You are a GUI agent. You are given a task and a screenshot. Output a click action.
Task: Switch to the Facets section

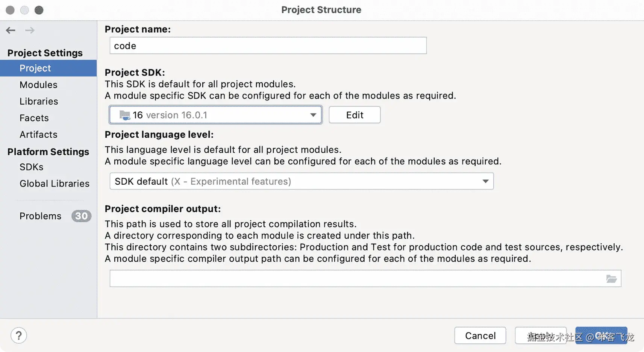pyautogui.click(x=34, y=118)
